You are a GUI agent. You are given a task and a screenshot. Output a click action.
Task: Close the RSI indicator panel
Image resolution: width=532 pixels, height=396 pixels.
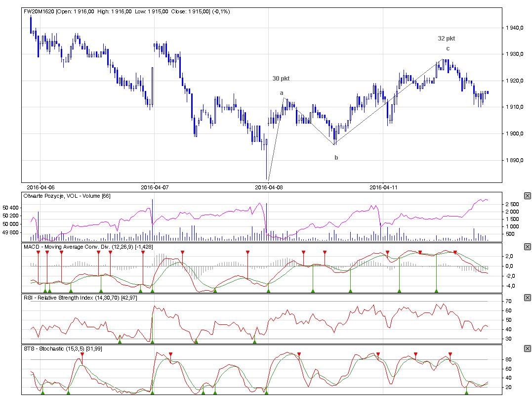tap(527, 298)
